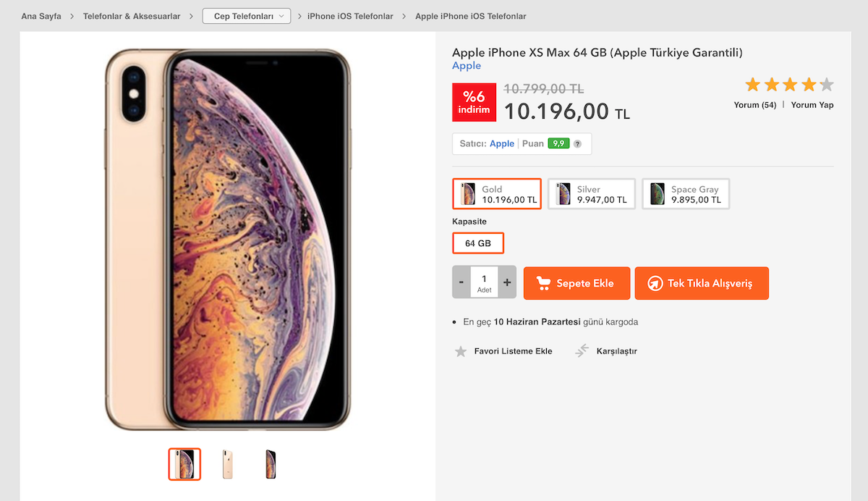Click the seller score help question icon

pos(577,144)
